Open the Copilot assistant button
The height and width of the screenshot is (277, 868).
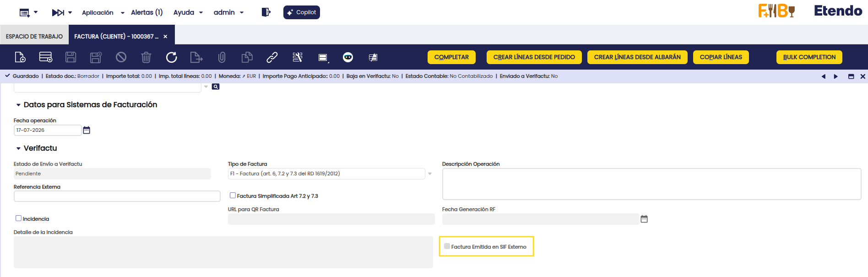(x=302, y=12)
